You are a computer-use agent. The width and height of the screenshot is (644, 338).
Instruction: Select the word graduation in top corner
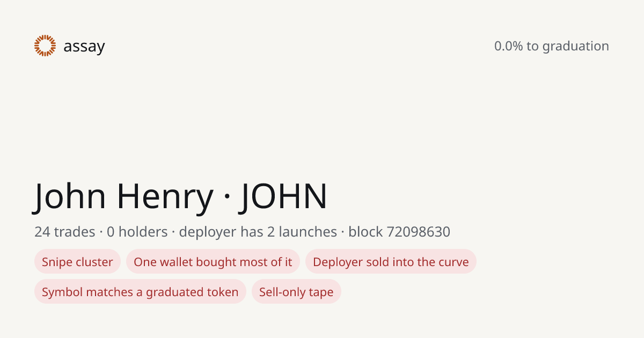576,46
